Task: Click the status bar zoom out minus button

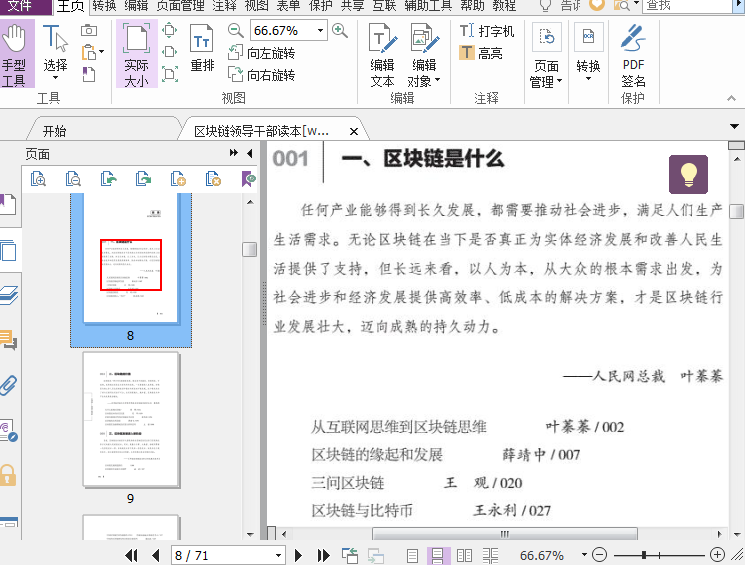Action: coord(600,555)
